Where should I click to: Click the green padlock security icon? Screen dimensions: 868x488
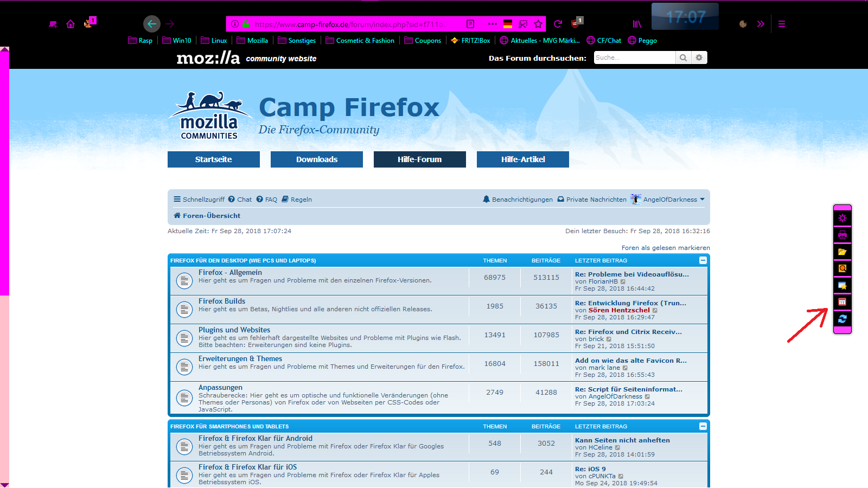click(246, 24)
